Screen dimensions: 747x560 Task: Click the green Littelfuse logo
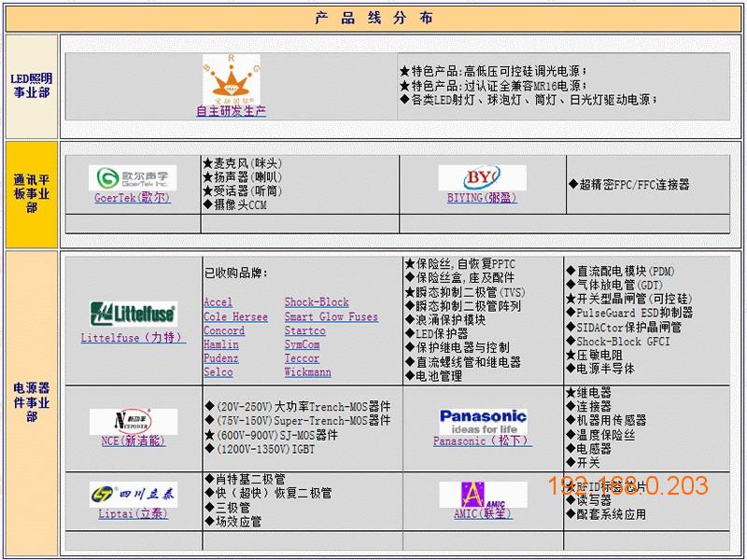pyautogui.click(x=134, y=315)
